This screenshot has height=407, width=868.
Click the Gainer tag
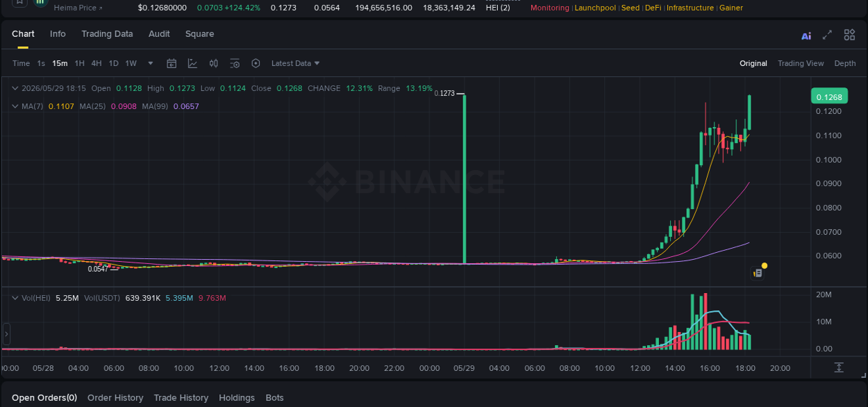731,8
